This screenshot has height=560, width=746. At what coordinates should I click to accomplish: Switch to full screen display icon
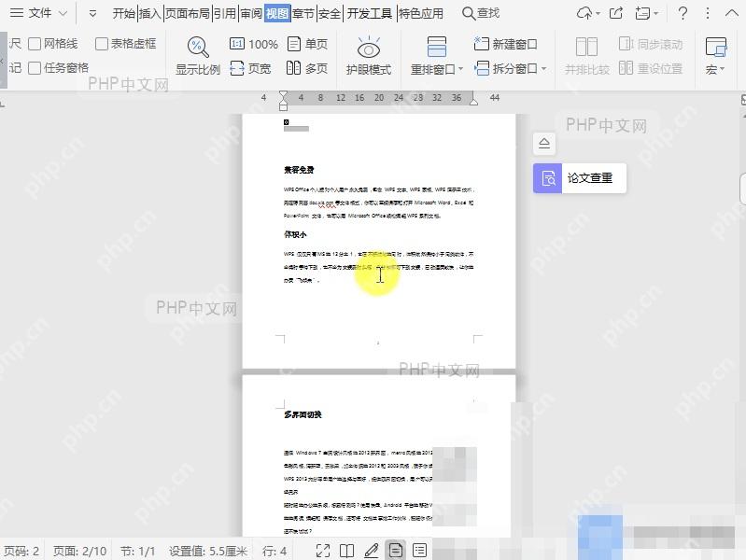[x=323, y=551]
